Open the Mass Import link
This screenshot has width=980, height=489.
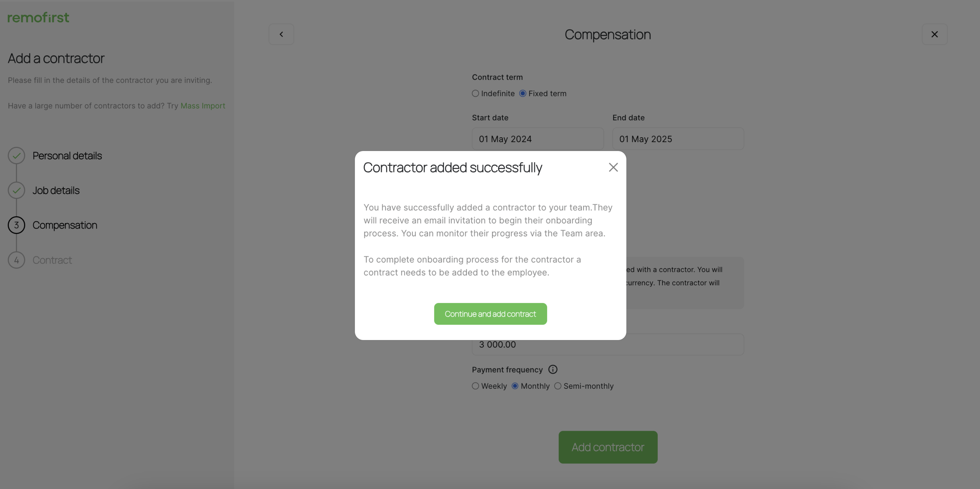point(203,106)
